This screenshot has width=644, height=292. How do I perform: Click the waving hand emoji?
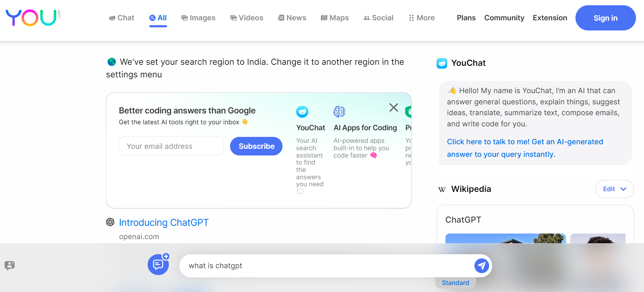pyautogui.click(x=452, y=91)
